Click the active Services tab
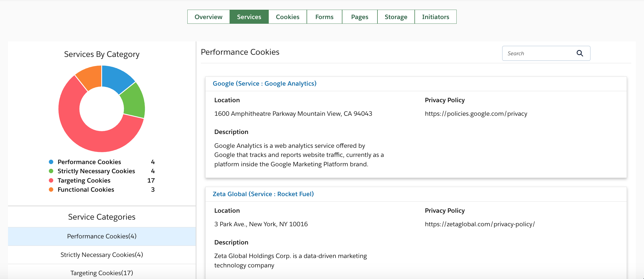 pos(249,17)
